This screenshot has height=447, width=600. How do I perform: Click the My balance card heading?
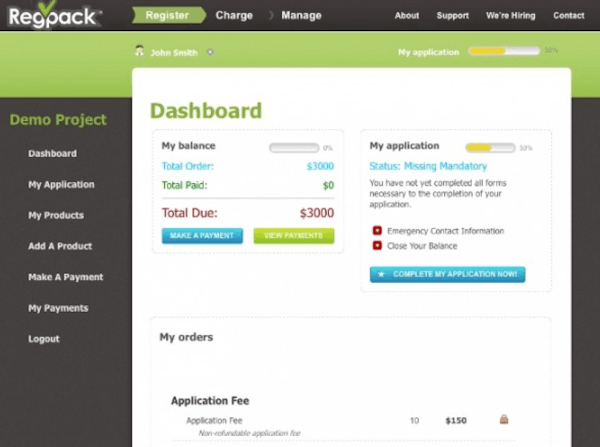tap(189, 146)
